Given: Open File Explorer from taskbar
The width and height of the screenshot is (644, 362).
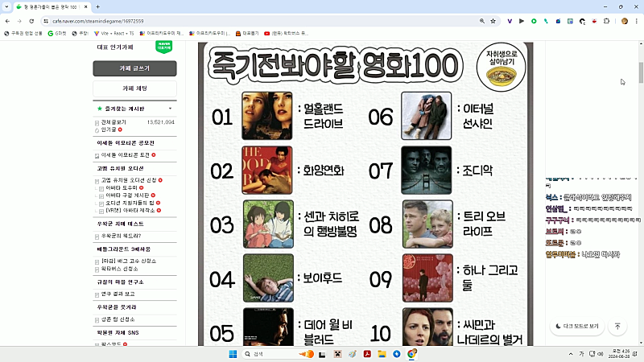Looking at the screenshot, I should 382,354.
